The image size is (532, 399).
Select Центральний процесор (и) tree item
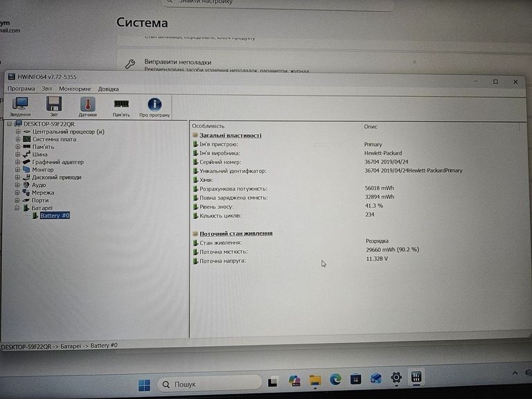click(x=68, y=132)
